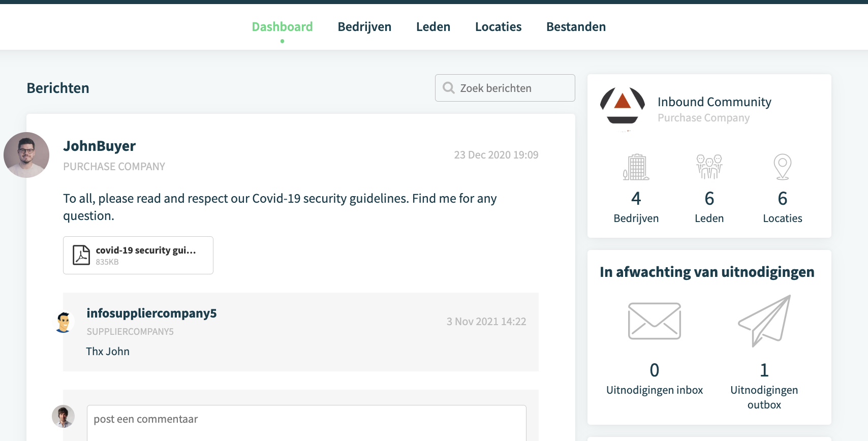
Task: Click the Uitnodigingen inbox envelope icon
Action: pyautogui.click(x=655, y=321)
